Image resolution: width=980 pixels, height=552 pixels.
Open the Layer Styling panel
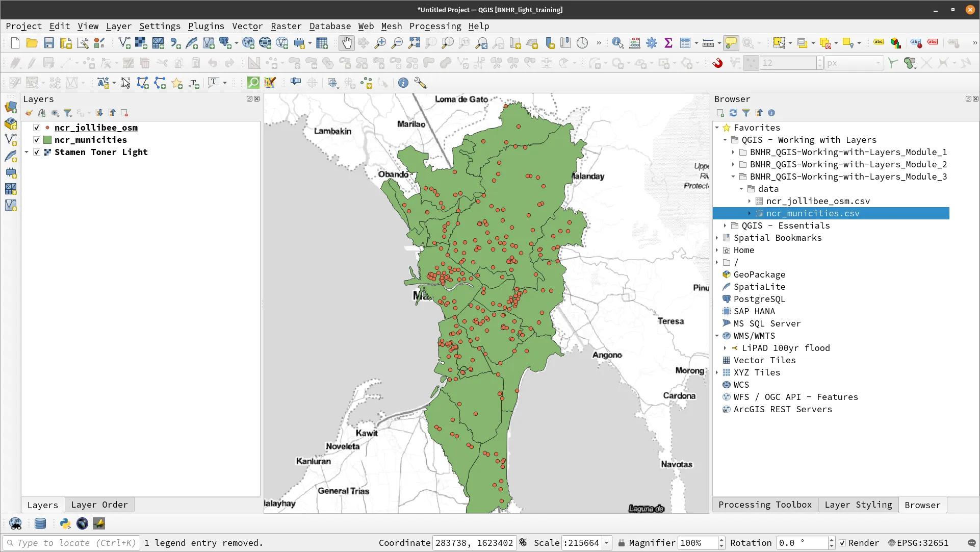click(x=858, y=505)
